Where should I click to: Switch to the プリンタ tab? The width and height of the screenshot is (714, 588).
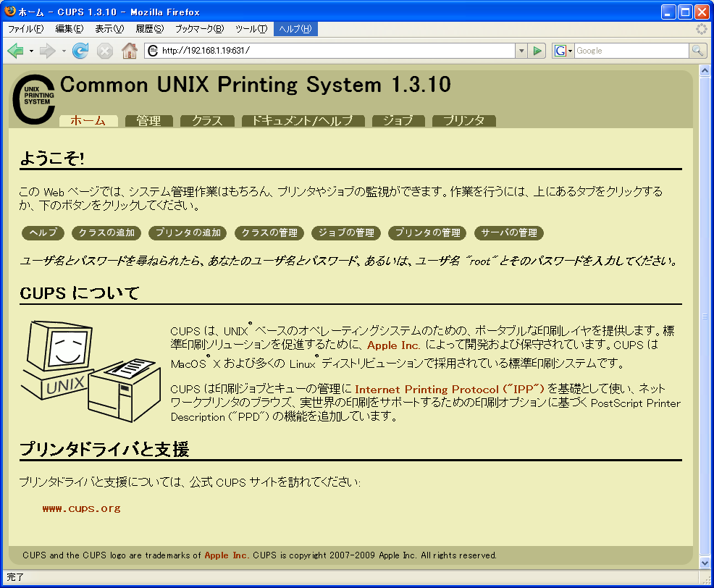[463, 121]
